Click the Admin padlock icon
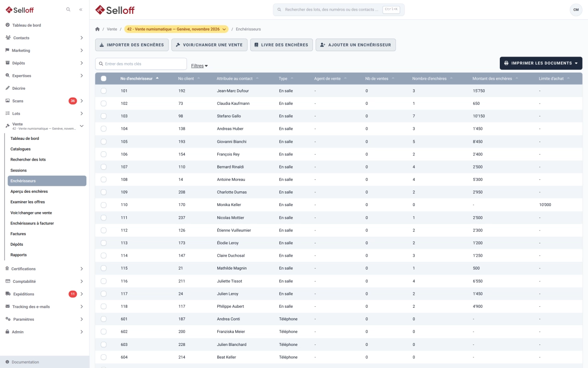The width and height of the screenshot is (588, 368). coord(7,332)
